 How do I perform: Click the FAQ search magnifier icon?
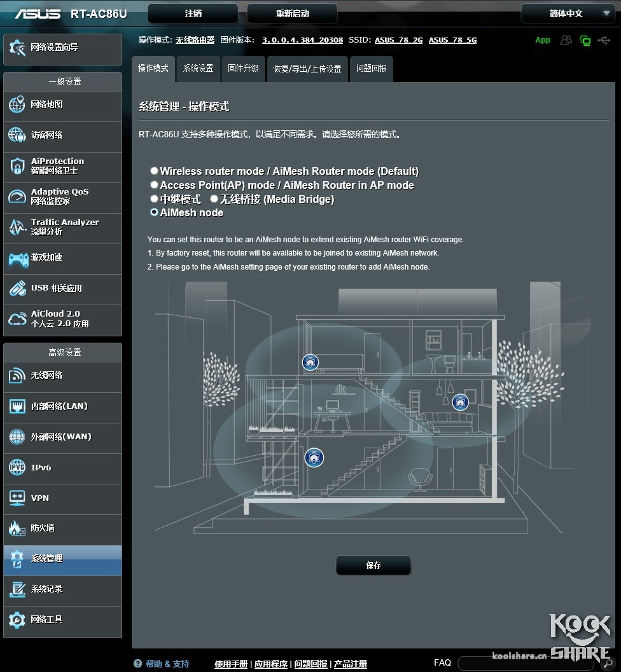point(608,664)
